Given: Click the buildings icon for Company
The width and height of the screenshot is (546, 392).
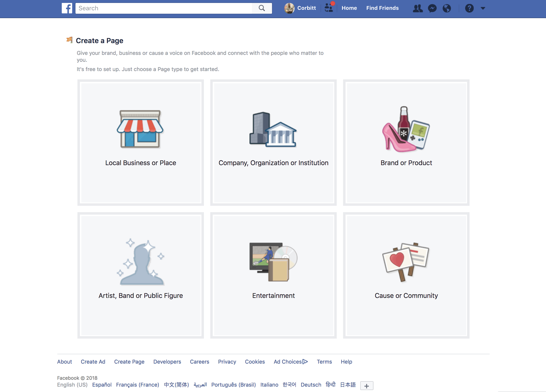Looking at the screenshot, I should (x=273, y=129).
